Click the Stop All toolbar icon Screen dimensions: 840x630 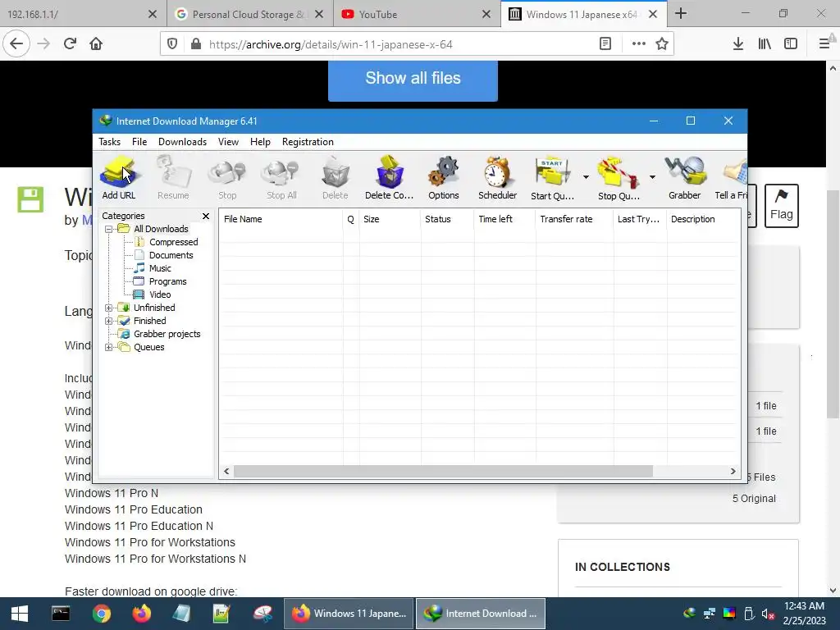pos(282,178)
